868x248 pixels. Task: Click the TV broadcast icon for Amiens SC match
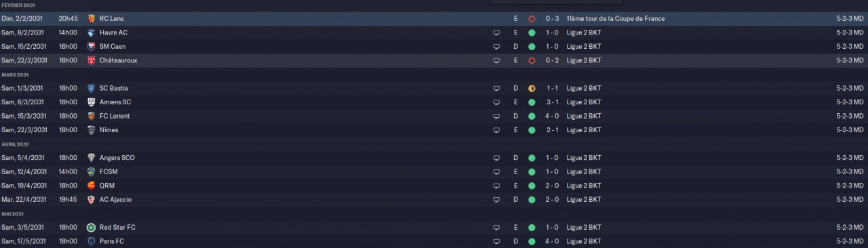[496, 102]
